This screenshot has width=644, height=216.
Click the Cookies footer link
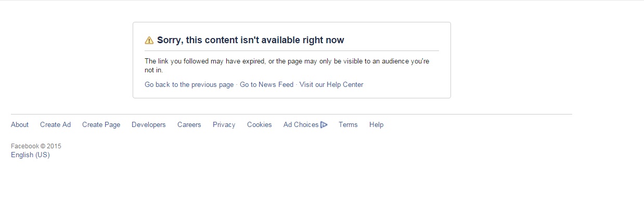point(259,125)
